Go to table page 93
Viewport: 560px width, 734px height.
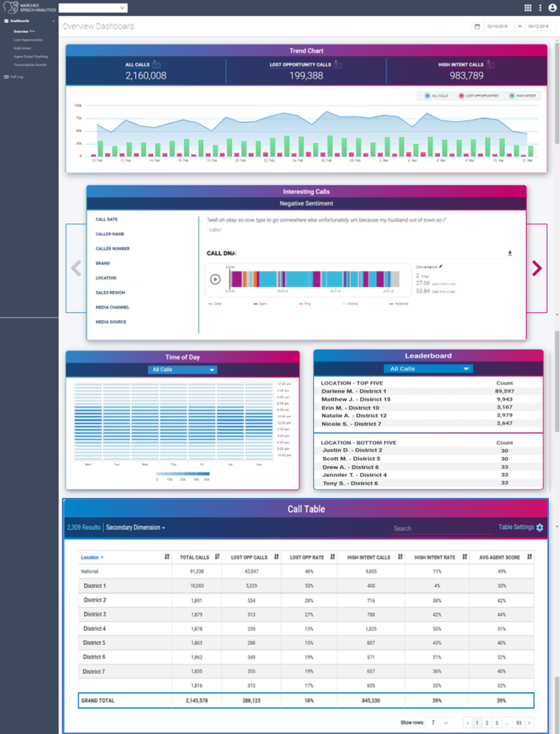518,723
